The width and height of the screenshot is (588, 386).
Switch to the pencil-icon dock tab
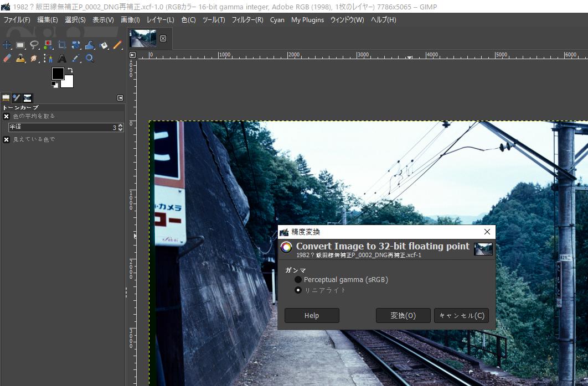coord(17,98)
